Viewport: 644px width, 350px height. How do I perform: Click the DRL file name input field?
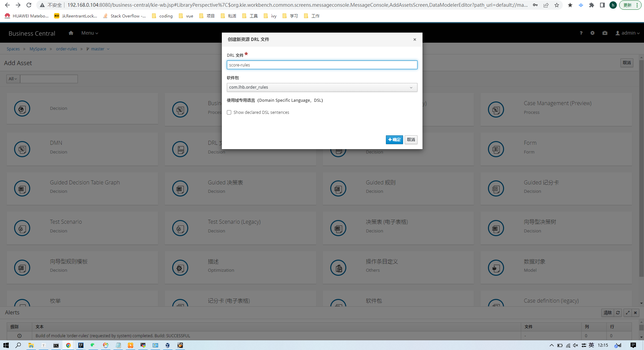click(x=322, y=65)
